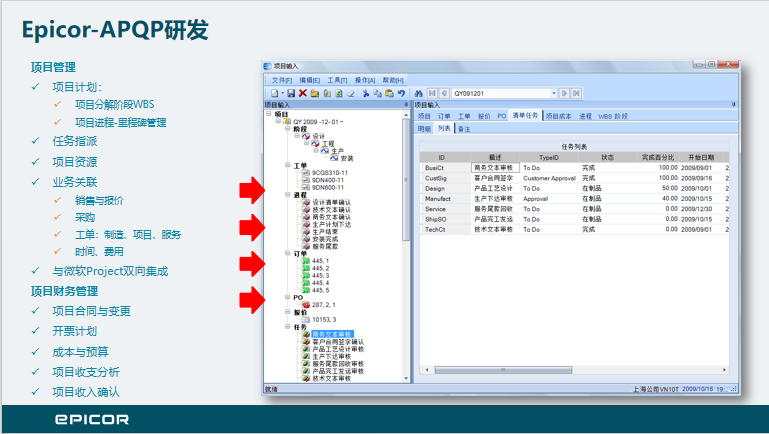This screenshot has height=434, width=769.
Task: Click the Paste clipboard icon
Action: coord(389,93)
